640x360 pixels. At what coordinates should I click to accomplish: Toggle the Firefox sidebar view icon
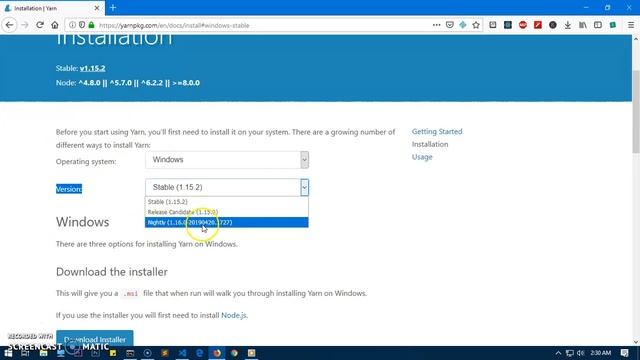point(598,25)
